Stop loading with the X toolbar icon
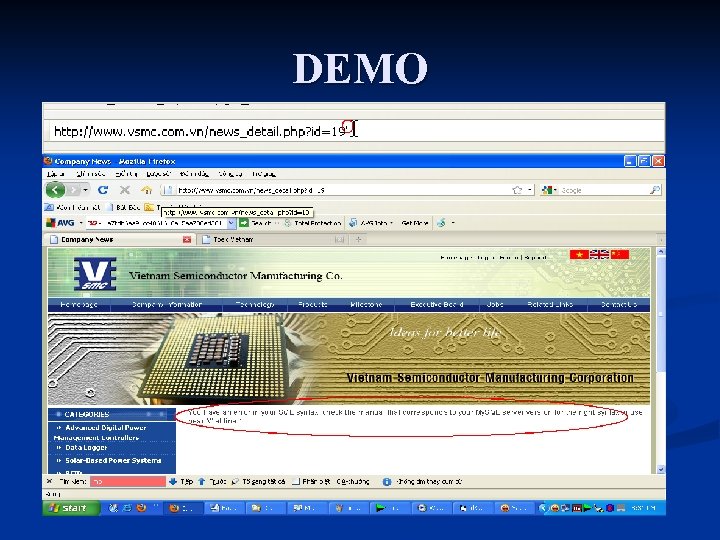 (124, 190)
